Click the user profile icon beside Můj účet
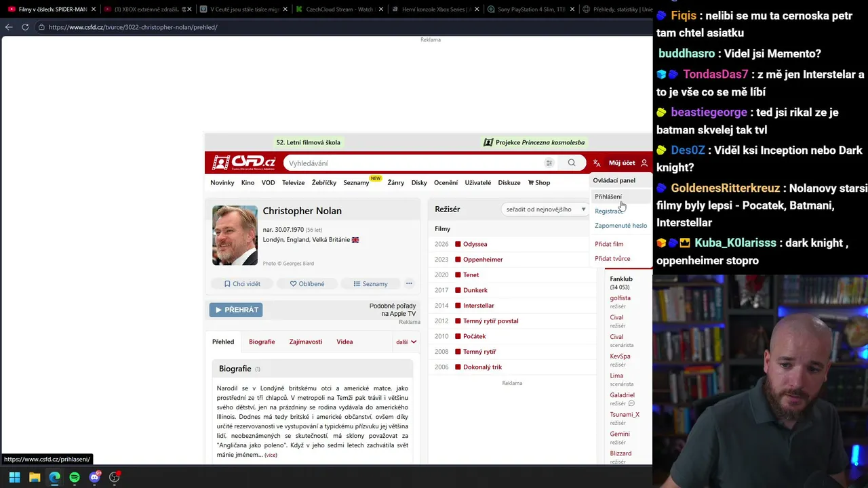The height and width of the screenshot is (488, 868). click(x=644, y=163)
